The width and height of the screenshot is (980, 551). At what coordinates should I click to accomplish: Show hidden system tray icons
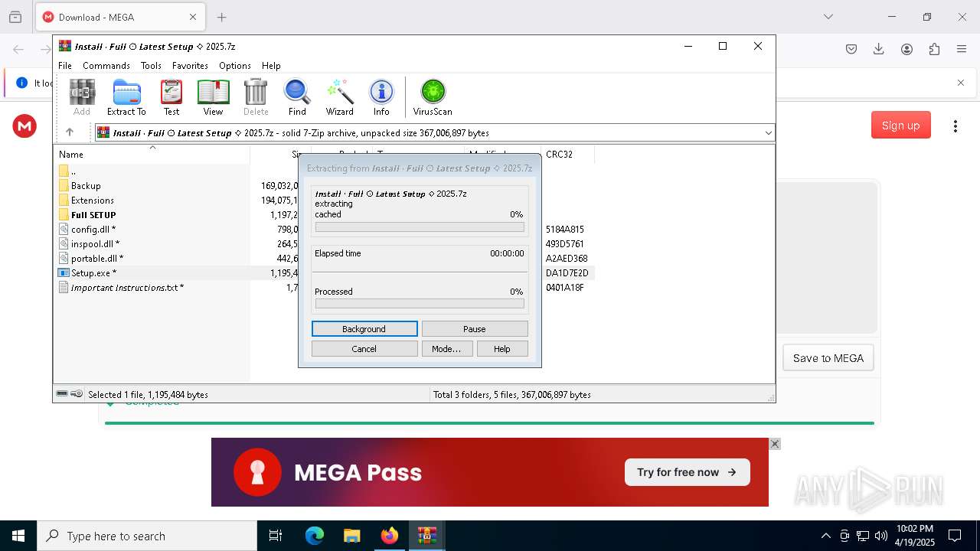(x=825, y=536)
